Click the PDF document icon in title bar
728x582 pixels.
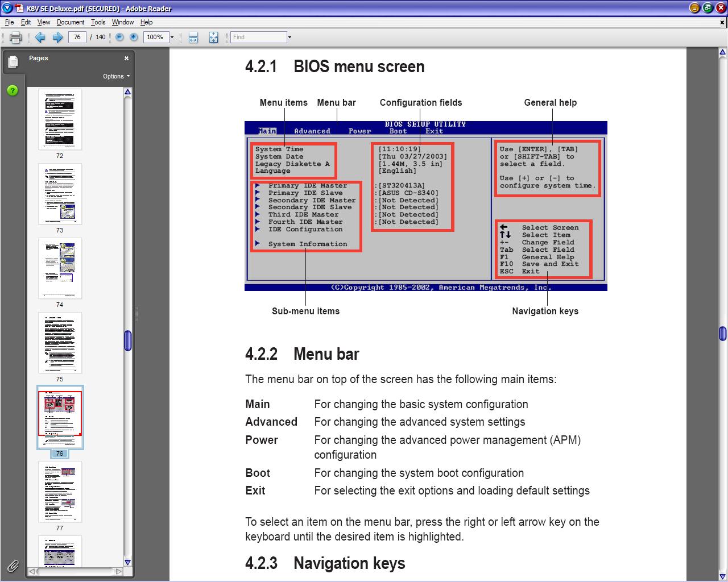(x=19, y=8)
